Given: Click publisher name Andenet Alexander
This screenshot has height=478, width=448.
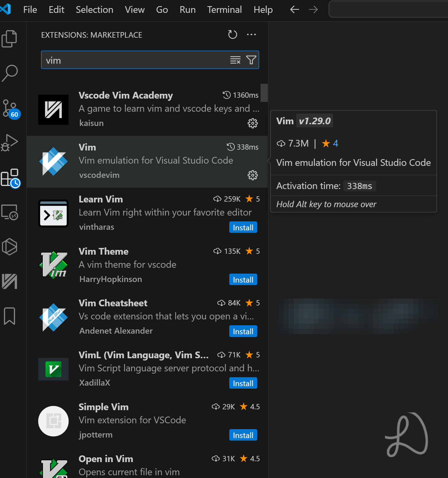Looking at the screenshot, I should click(x=116, y=331).
